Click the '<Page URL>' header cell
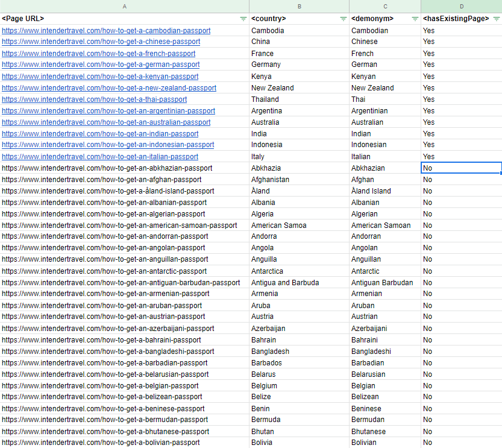This screenshot has height=448, width=502. click(125, 19)
